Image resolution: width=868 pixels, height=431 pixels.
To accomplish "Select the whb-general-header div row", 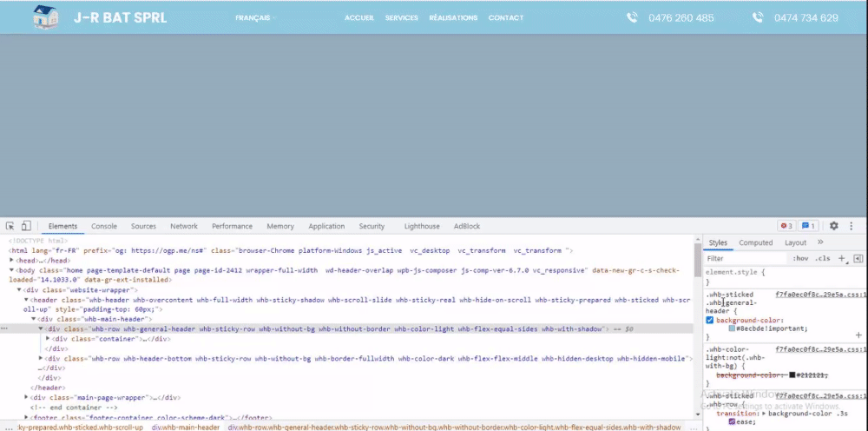I will [x=346, y=328].
